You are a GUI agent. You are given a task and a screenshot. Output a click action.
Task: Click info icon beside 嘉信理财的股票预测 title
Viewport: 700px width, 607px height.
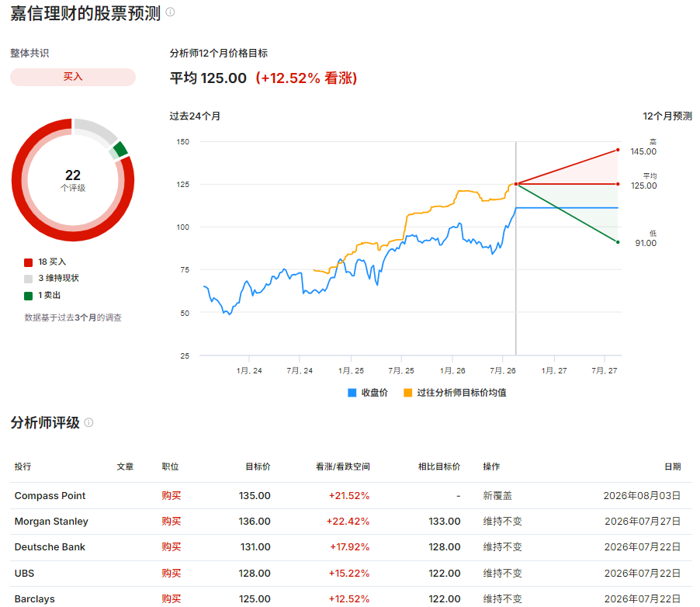170,12
